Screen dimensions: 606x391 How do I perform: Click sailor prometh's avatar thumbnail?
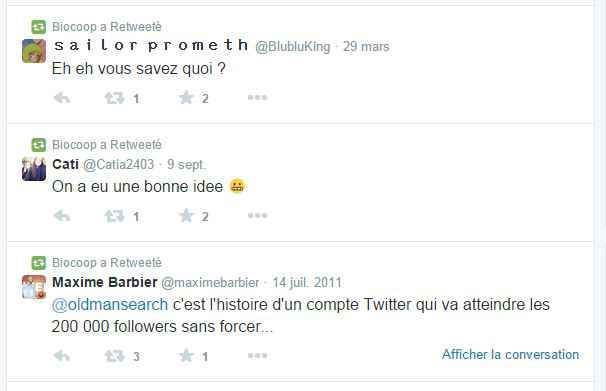(34, 51)
